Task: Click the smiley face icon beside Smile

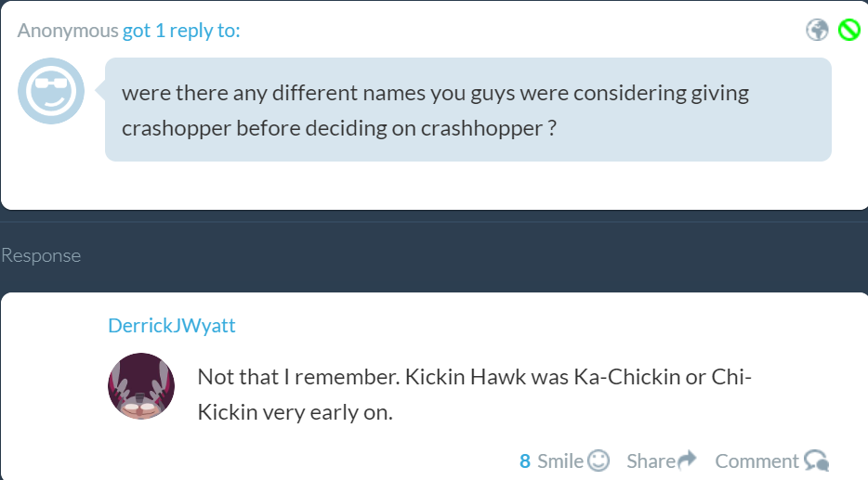Action: click(599, 461)
